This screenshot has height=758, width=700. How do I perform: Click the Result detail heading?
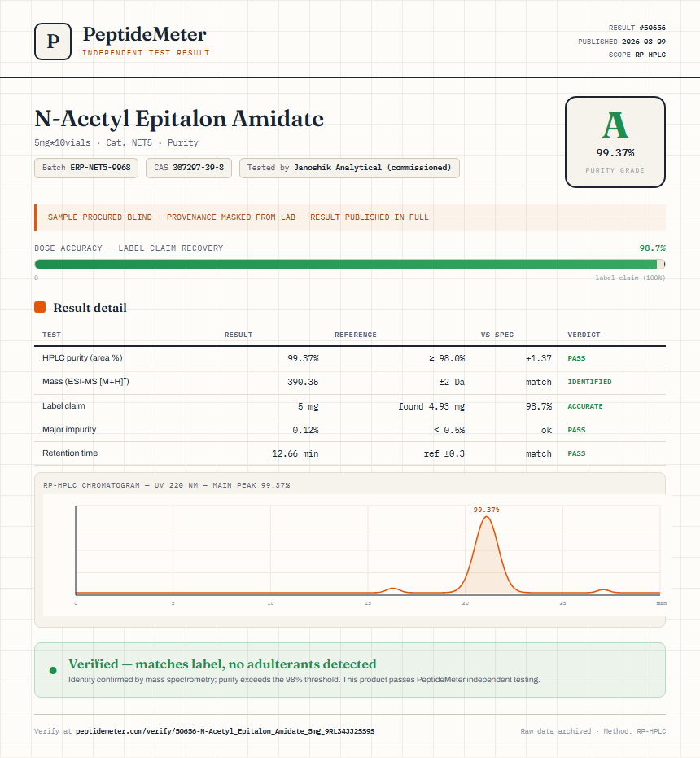90,308
